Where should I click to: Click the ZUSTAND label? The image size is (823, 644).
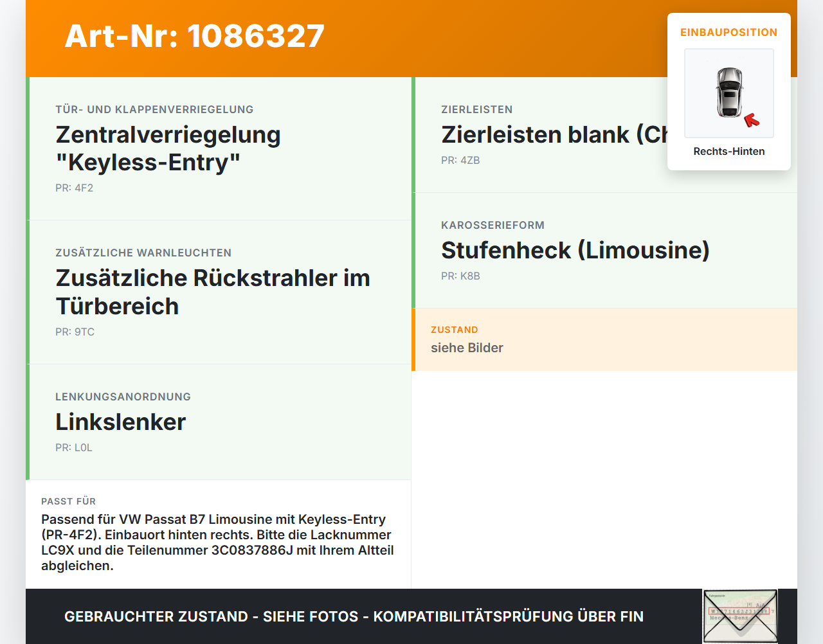coord(455,330)
